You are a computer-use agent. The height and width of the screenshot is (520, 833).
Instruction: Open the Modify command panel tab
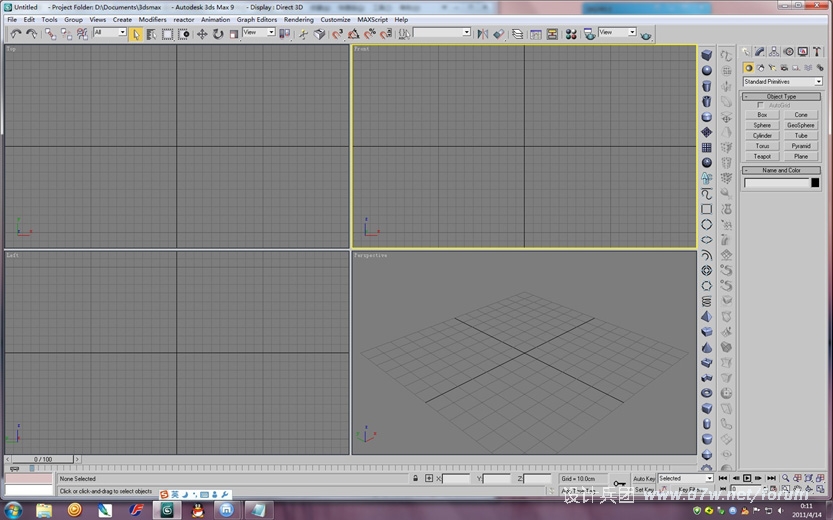pos(760,52)
